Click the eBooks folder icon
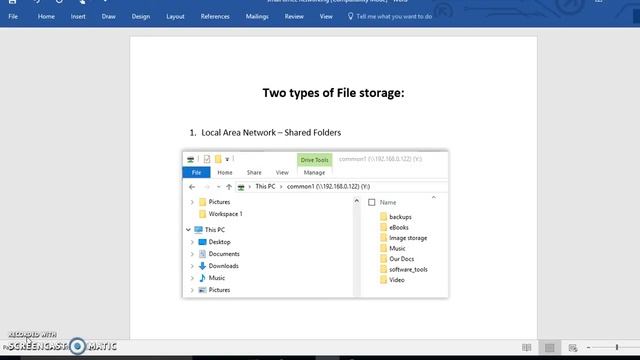This screenshot has height=360, width=640. coord(383,227)
